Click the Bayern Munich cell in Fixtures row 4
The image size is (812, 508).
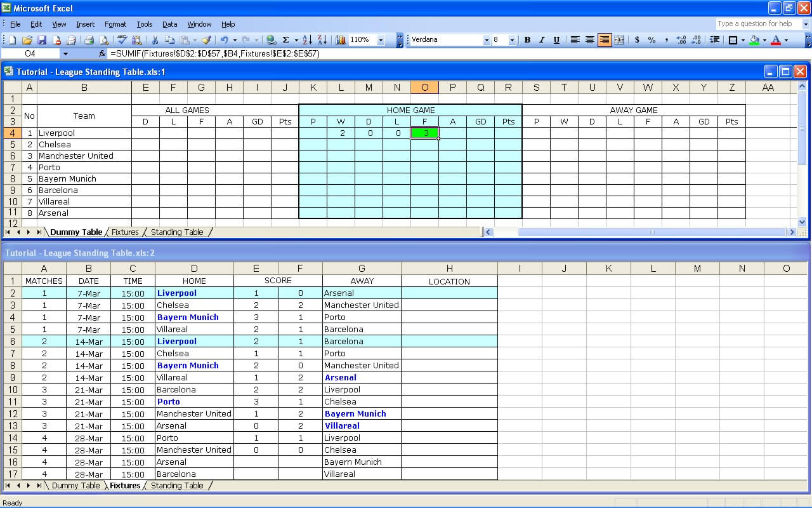[194, 317]
